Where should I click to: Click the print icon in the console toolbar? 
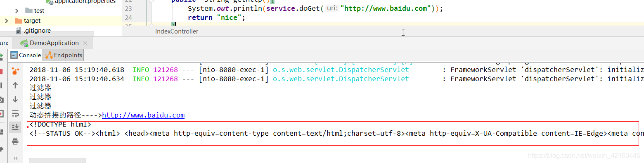tap(15, 141)
